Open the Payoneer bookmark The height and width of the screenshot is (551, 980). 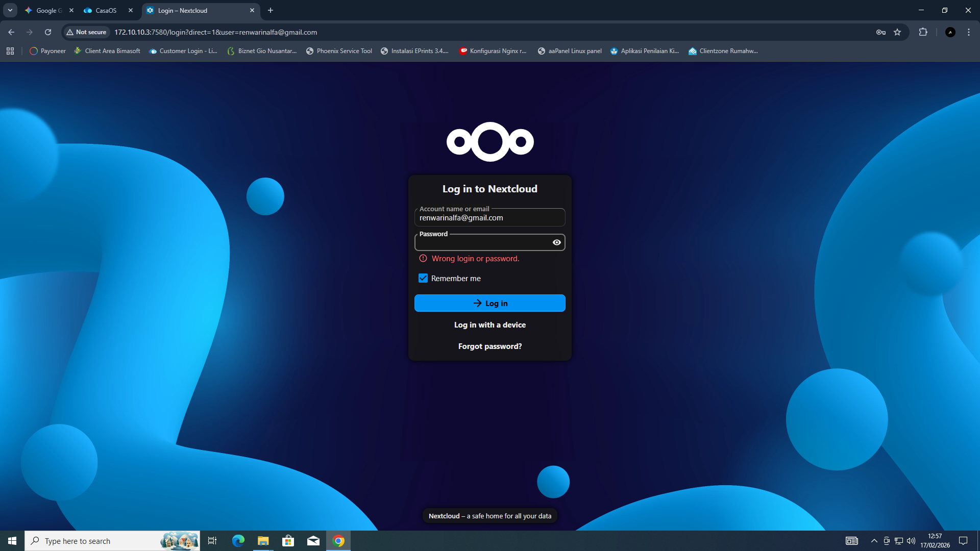click(x=48, y=51)
